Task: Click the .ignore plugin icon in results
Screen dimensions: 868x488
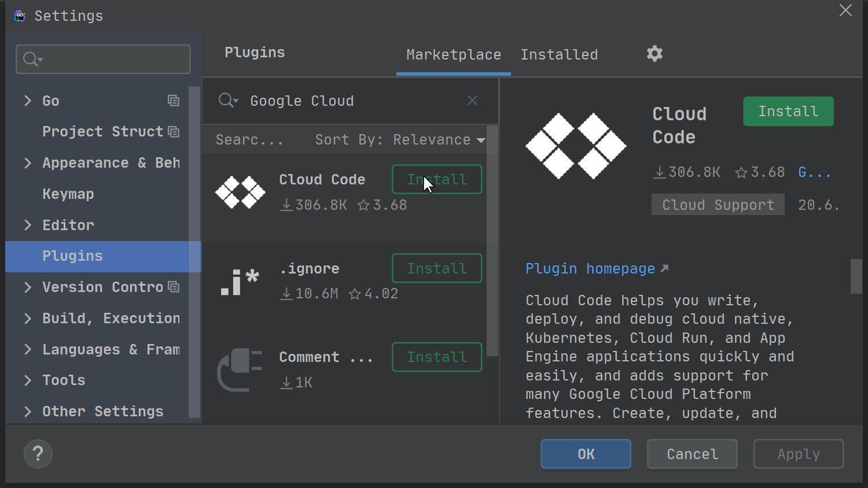Action: pos(240,282)
